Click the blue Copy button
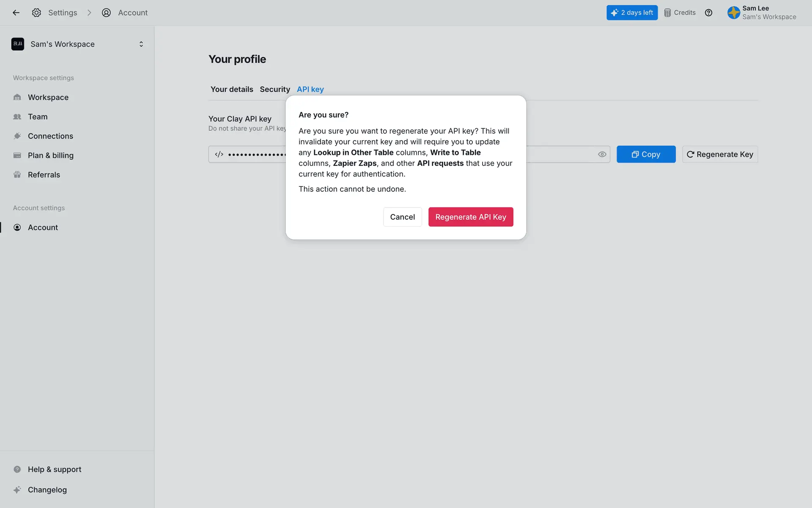This screenshot has height=508, width=812. pyautogui.click(x=646, y=155)
